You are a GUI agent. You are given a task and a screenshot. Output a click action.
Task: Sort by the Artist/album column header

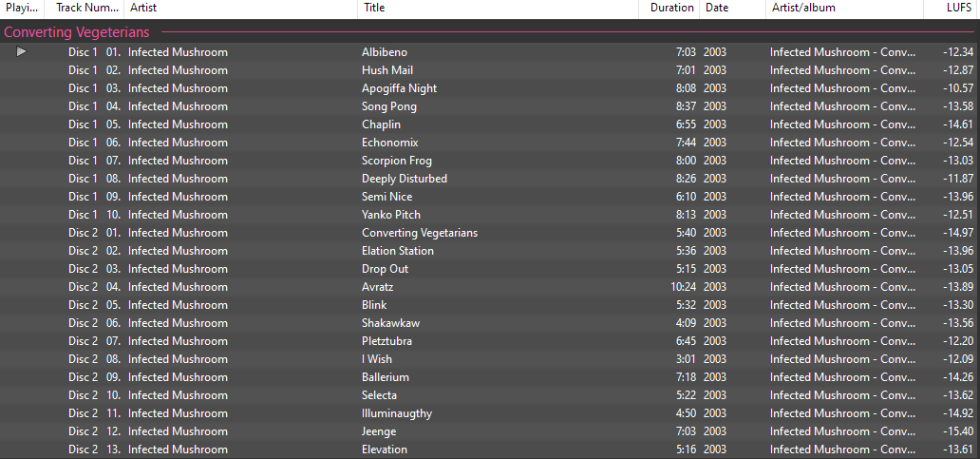(844, 9)
